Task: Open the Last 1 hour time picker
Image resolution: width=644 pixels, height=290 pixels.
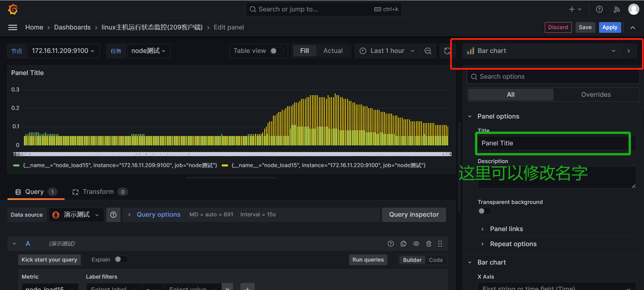Action: (x=387, y=51)
